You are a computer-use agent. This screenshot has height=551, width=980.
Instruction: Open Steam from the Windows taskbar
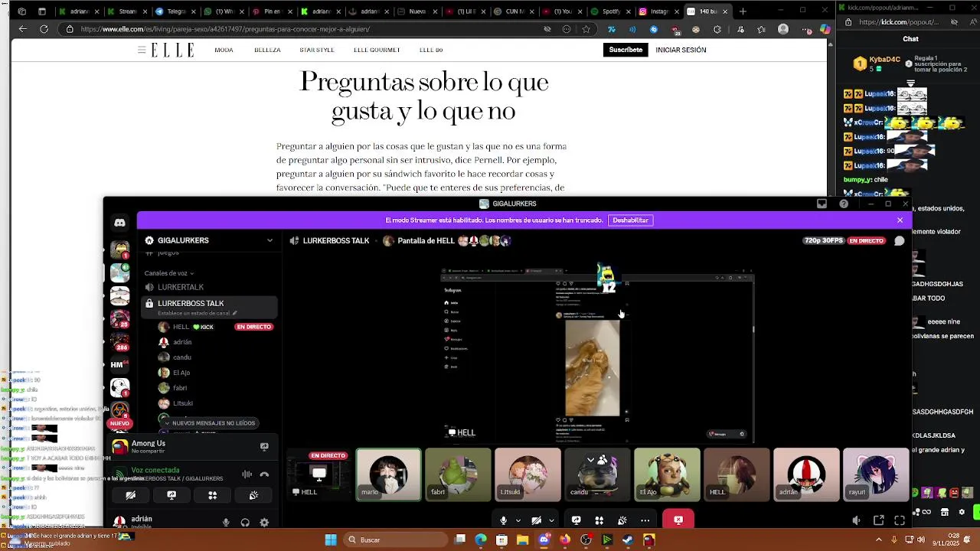click(x=628, y=540)
